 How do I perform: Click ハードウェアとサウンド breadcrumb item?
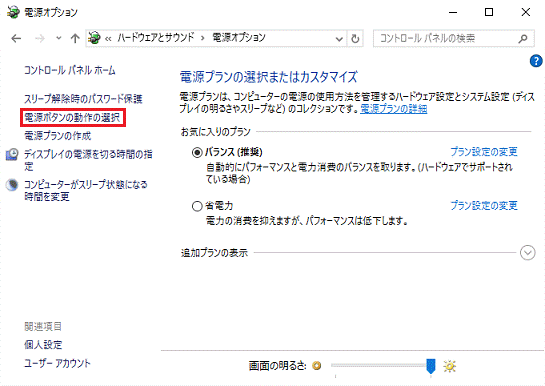tap(155, 38)
